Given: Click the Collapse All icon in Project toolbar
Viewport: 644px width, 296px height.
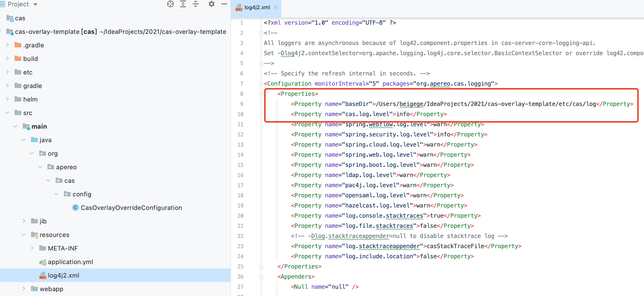Looking at the screenshot, I should [x=196, y=4].
